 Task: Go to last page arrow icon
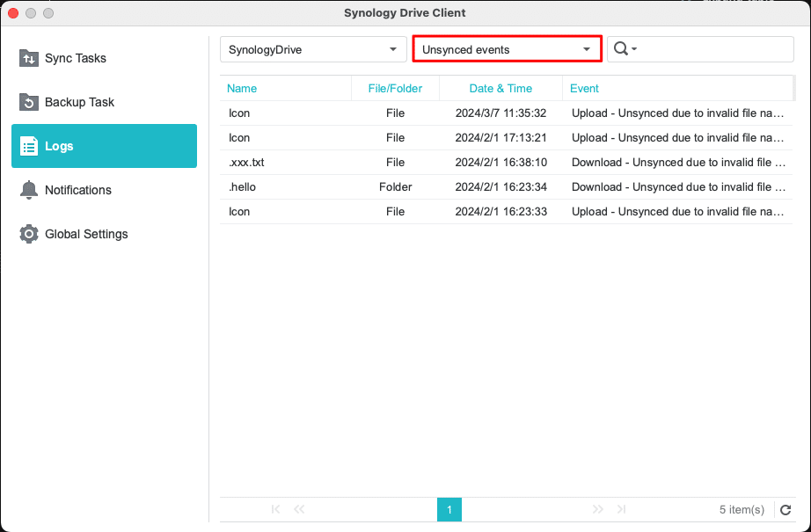point(621,509)
